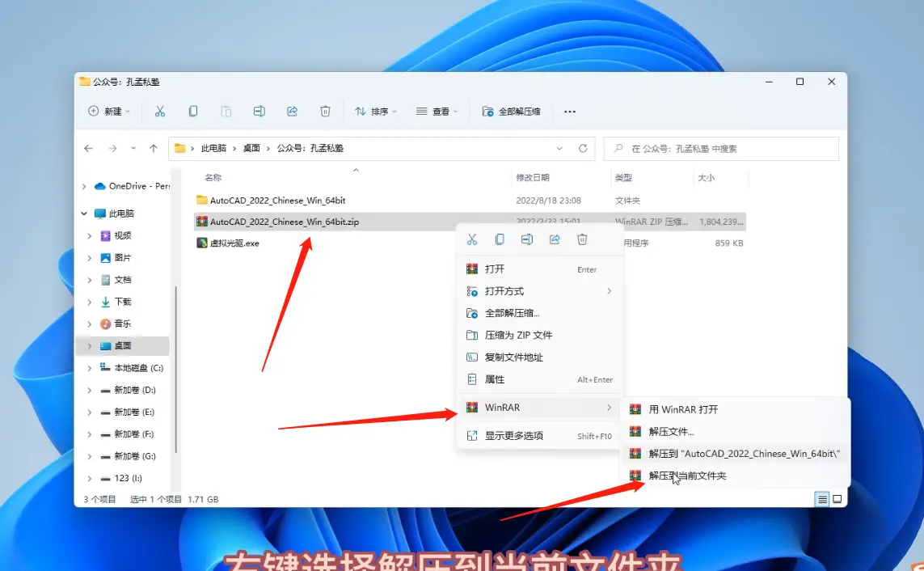Click the Delete trash icon in the Explorer toolbar
The height and width of the screenshot is (571, 924).
325,112
